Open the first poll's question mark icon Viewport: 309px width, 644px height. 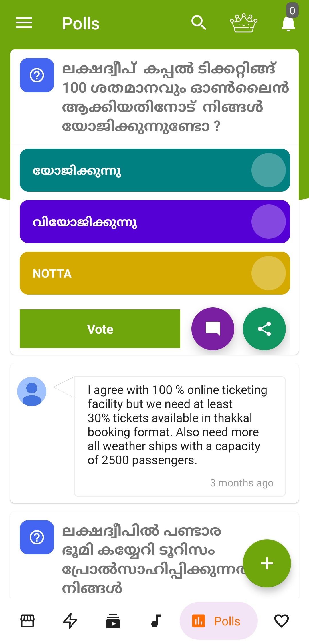point(37,75)
